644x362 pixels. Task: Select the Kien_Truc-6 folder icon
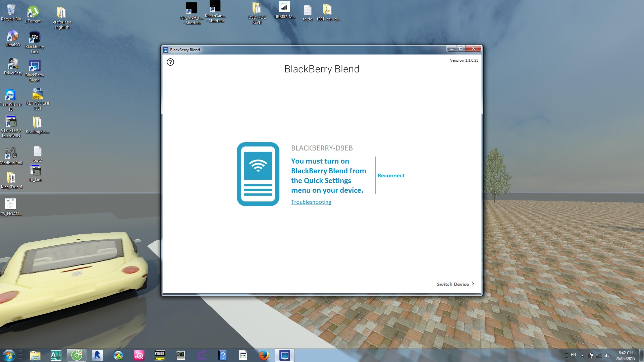11,180
